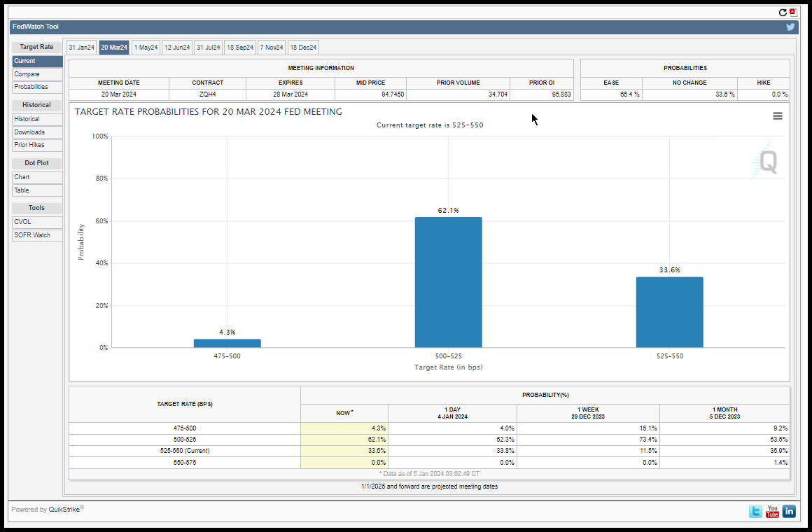The image size is (812, 532).
Task: Open the YouTube icon in footer
Action: [x=772, y=511]
